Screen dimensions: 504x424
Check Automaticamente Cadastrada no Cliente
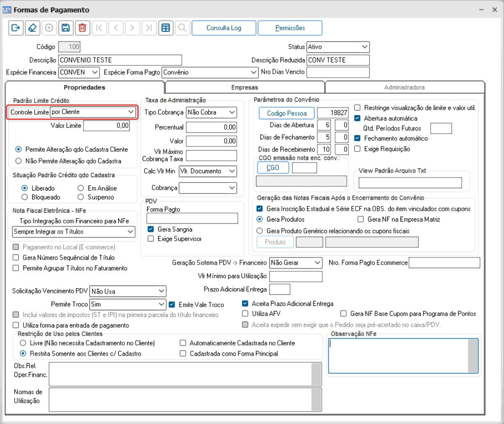pyautogui.click(x=183, y=343)
